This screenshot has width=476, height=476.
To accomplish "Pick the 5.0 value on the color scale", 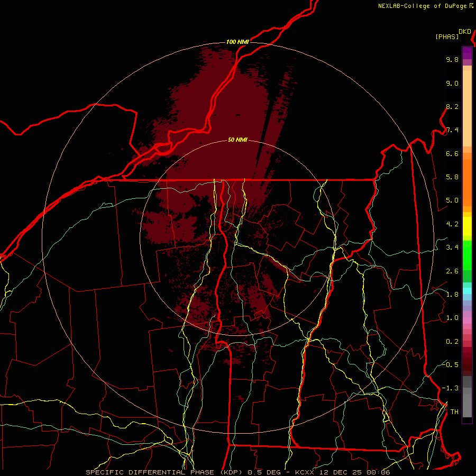I will [452, 200].
